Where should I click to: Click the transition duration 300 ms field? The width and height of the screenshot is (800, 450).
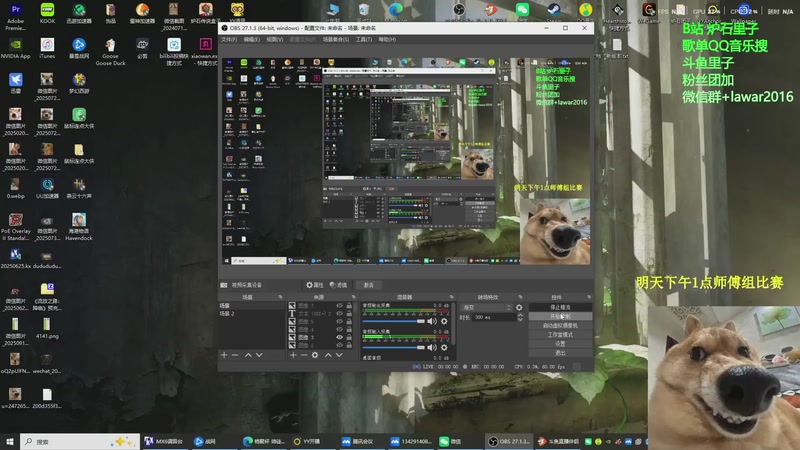pyautogui.click(x=494, y=317)
